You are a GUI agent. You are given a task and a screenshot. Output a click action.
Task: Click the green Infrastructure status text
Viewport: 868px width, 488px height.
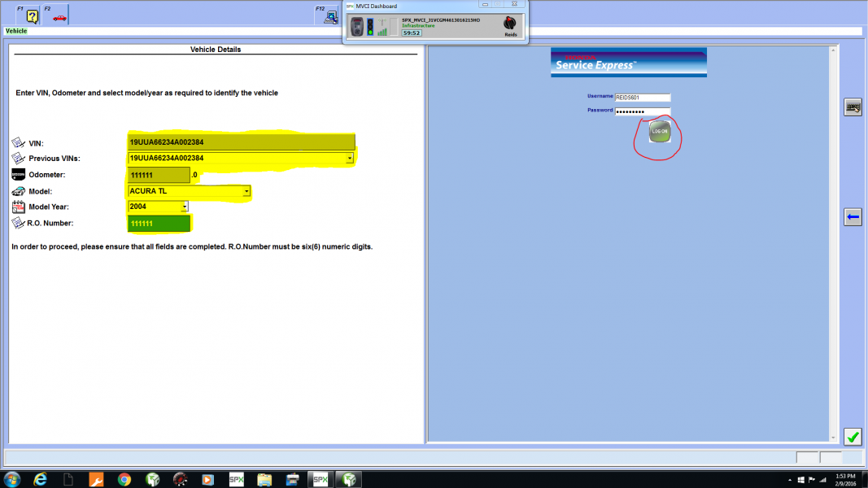click(418, 25)
